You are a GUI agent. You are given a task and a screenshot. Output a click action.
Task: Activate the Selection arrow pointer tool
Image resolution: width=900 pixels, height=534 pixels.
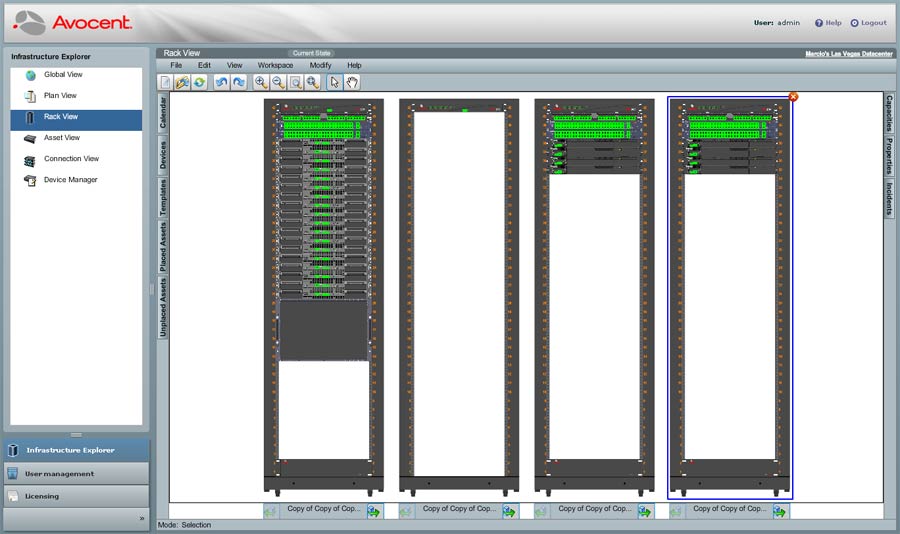(335, 83)
